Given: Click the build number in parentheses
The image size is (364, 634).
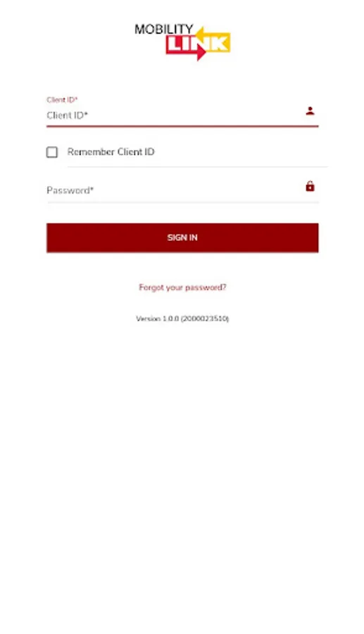Looking at the screenshot, I should pyautogui.click(x=205, y=318).
